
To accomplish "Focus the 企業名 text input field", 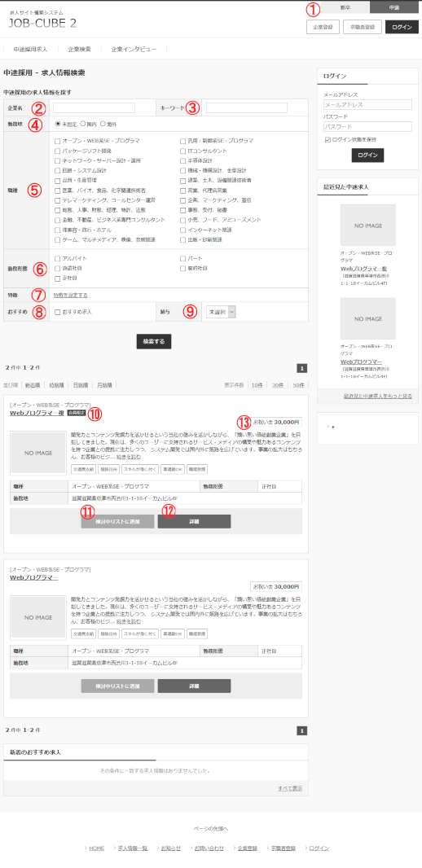I will (x=95, y=107).
